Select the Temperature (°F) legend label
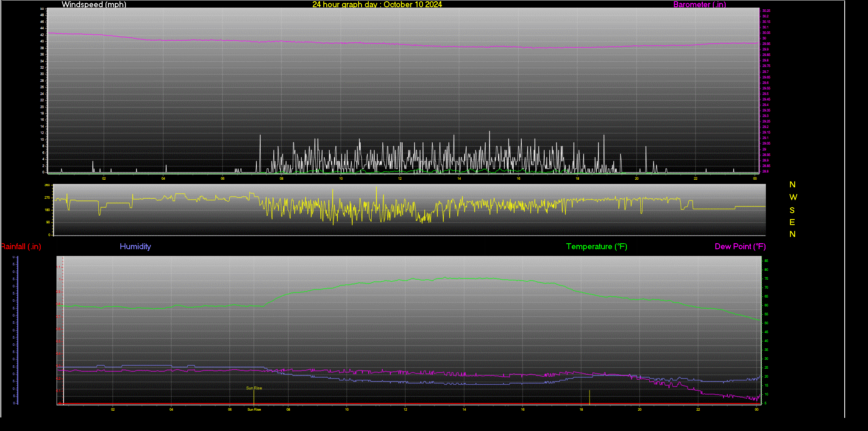This screenshot has height=431, width=868. pyautogui.click(x=597, y=247)
